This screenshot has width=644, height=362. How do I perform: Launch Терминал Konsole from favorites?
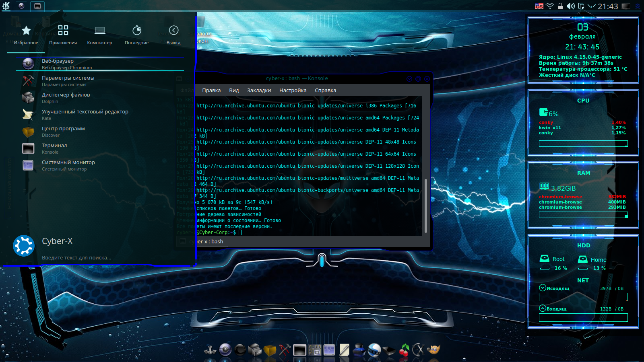(100, 148)
